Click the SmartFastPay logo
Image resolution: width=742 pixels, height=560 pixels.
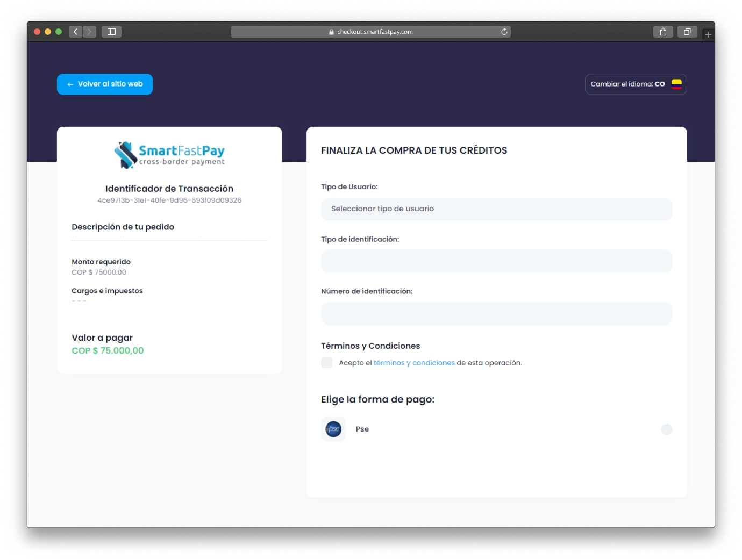[x=169, y=155]
